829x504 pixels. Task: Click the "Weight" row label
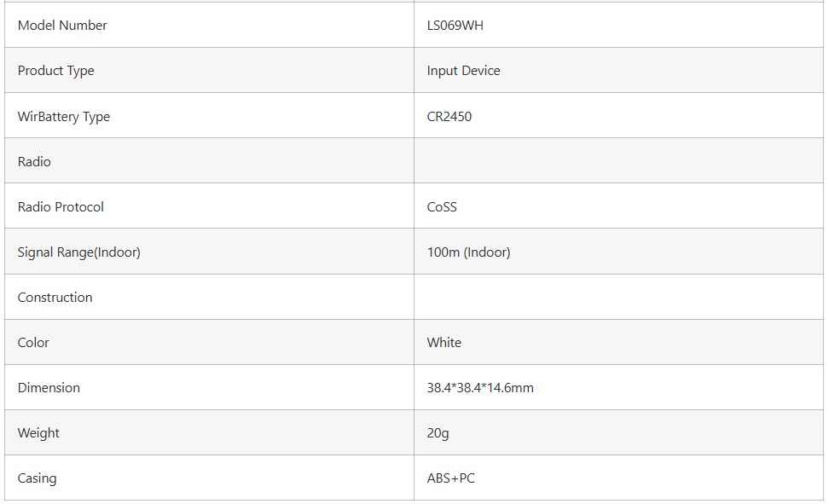click(x=38, y=433)
